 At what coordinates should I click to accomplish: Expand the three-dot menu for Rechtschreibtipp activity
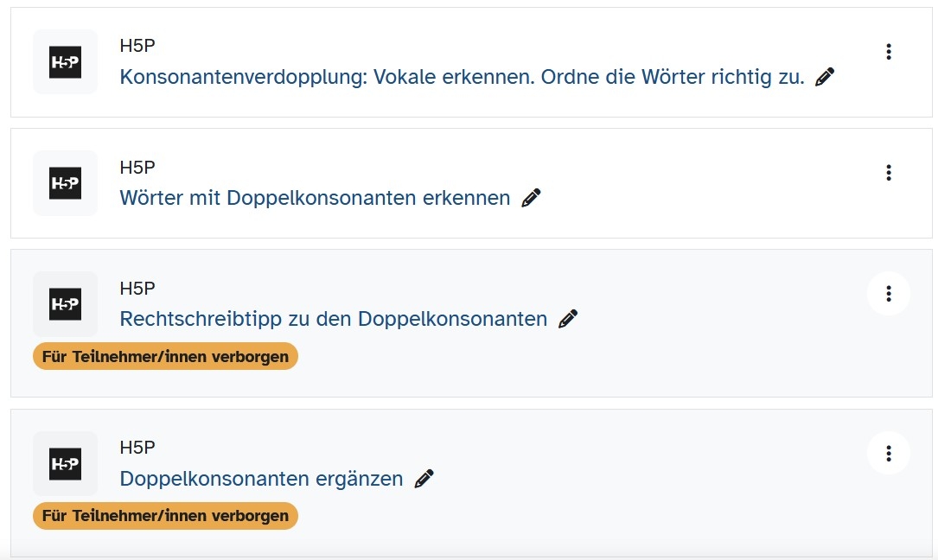888,294
